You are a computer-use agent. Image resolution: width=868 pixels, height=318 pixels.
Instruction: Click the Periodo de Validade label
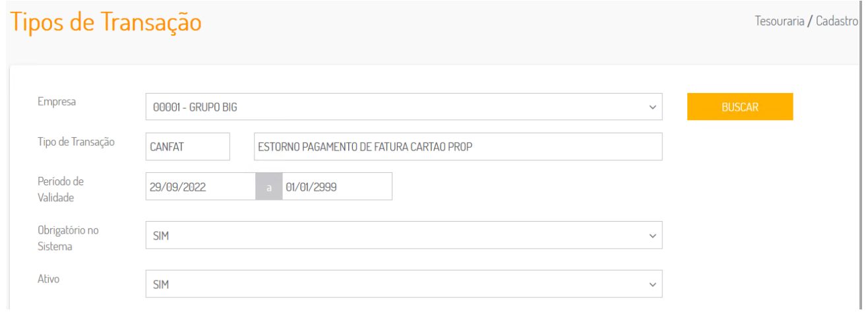(61, 189)
